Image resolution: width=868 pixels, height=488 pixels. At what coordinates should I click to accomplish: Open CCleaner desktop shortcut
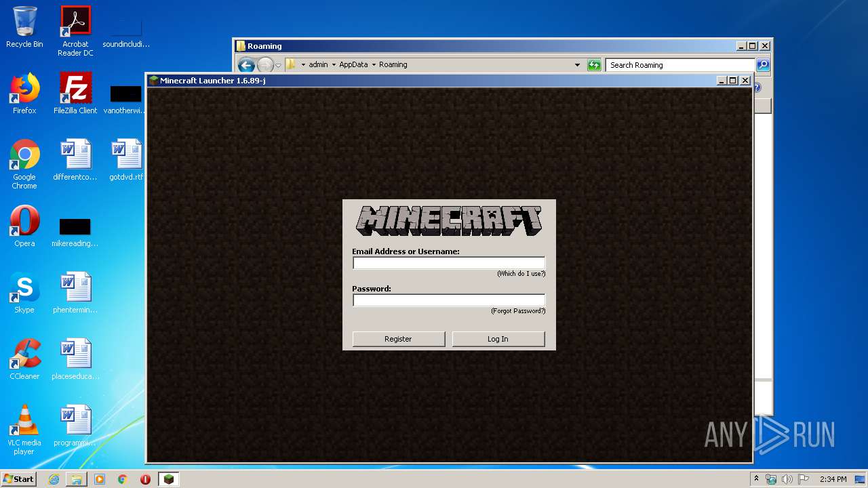24,359
